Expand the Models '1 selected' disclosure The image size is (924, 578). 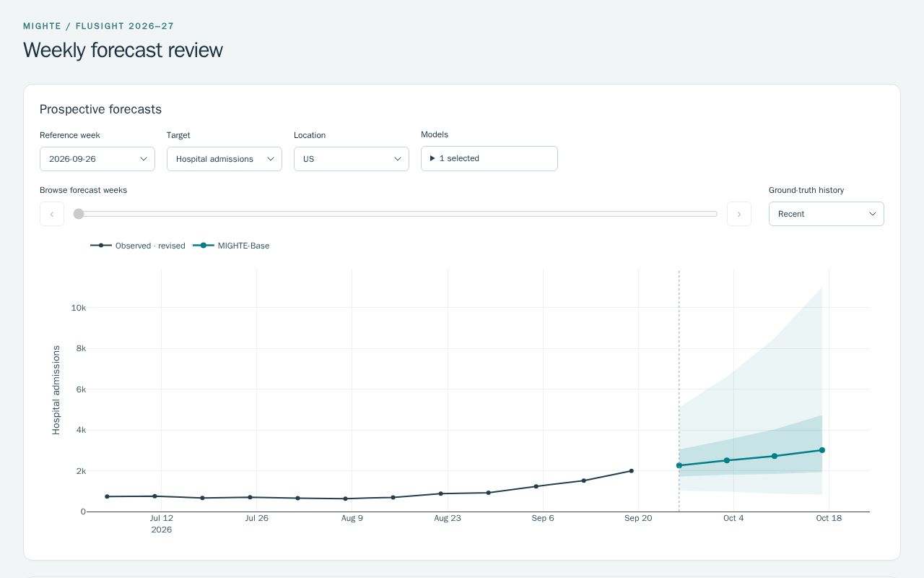[x=489, y=158]
